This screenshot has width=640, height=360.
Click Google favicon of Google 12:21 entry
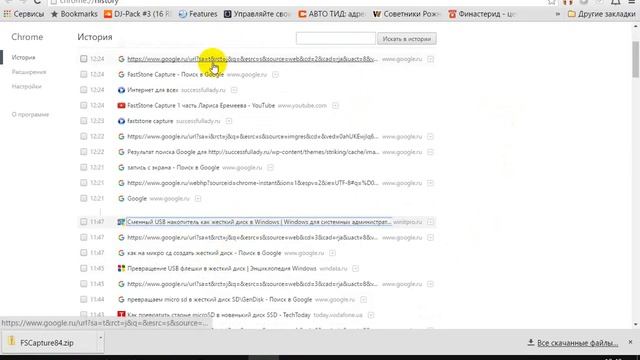(x=121, y=198)
